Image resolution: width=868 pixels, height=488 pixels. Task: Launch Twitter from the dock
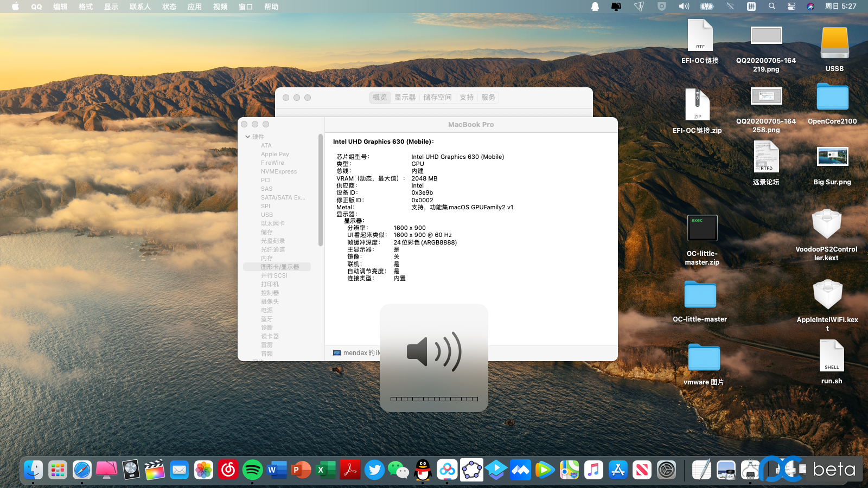(374, 470)
